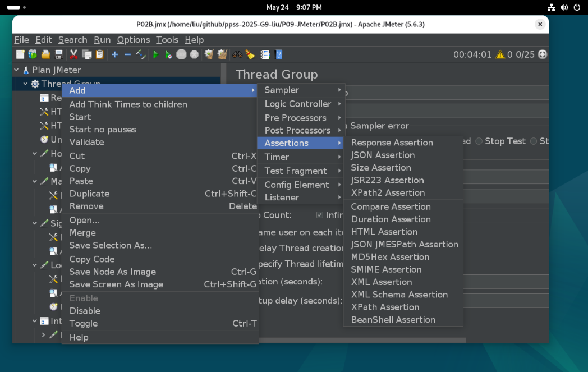Open the Options menu in the menu bar

(x=133, y=40)
